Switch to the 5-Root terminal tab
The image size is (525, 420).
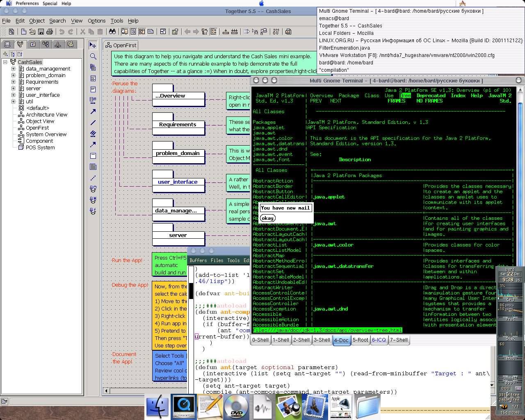tap(361, 340)
